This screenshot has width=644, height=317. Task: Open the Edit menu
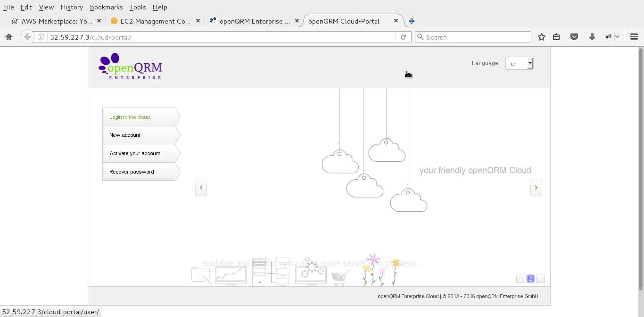[x=26, y=7]
